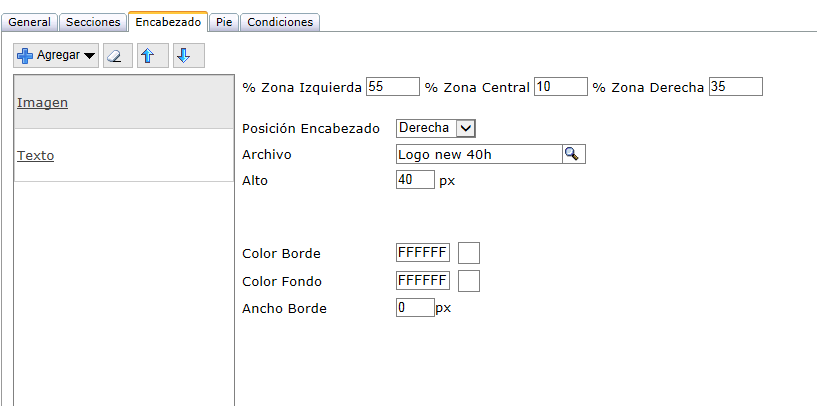Image resolution: width=817 pixels, height=406 pixels.
Task: Click the Ancho Borde input field
Action: pyautogui.click(x=415, y=308)
